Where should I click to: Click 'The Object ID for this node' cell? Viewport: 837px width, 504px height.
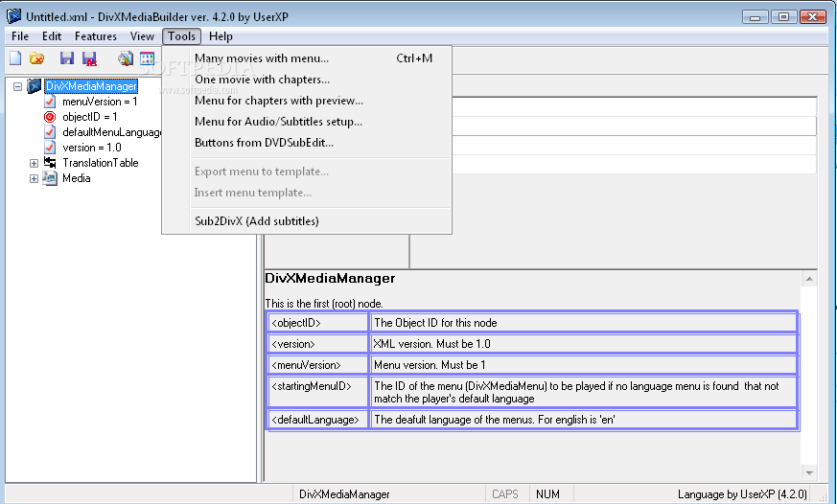(584, 323)
